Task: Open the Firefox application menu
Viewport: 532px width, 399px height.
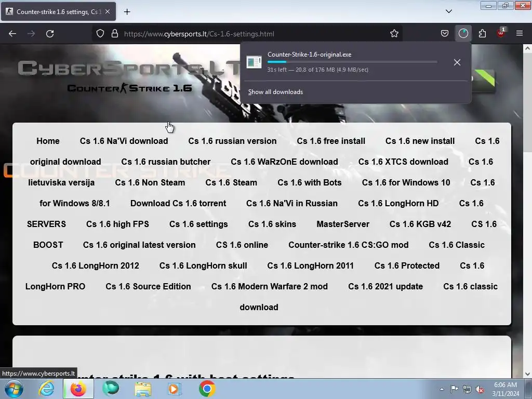Action: coord(519,34)
